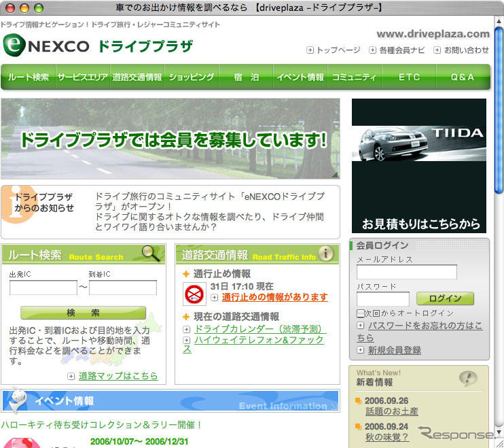Image resolution: width=504 pixels, height=448 pixels.
Task: Open コミュニティ navigation tab
Action: (355, 77)
